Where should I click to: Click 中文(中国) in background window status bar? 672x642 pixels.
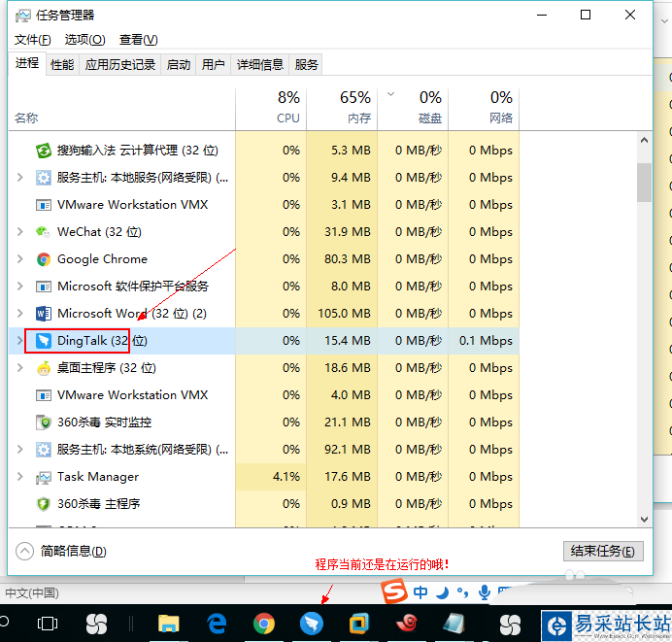[32, 593]
